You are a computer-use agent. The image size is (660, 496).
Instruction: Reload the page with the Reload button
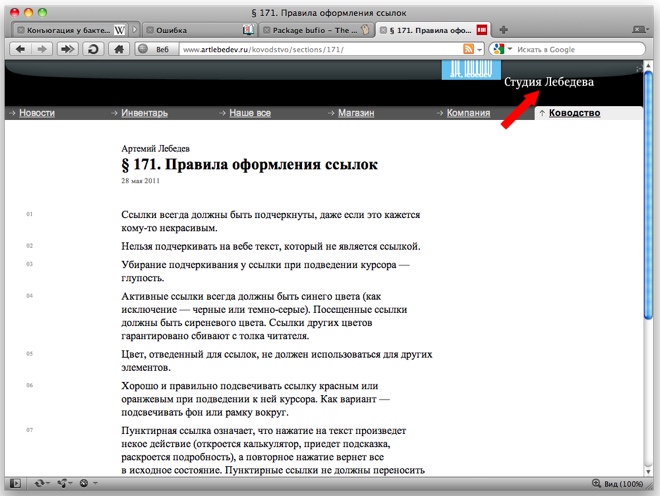93,49
